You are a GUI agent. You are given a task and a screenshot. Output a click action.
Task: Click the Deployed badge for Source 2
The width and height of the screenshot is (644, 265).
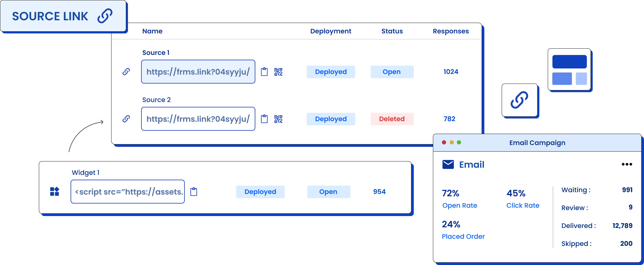coord(331,119)
